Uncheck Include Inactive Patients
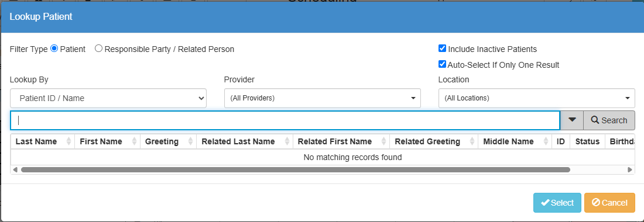This screenshot has height=222, width=644. pos(443,48)
